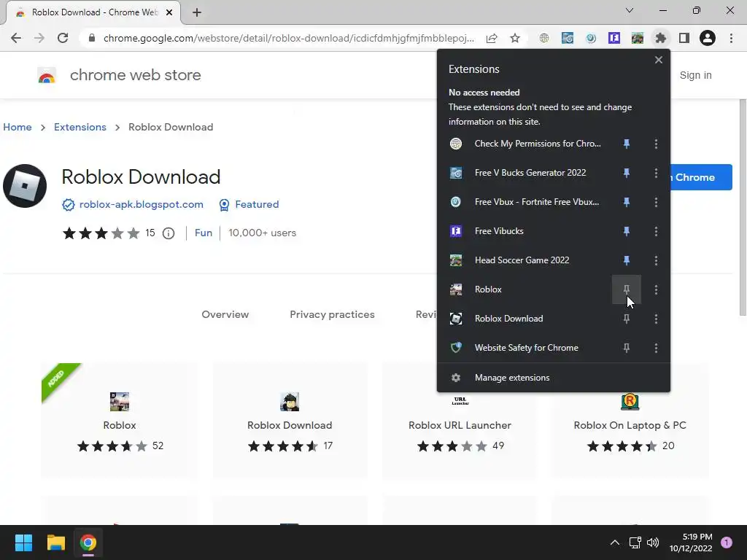Click Head Soccer Game toolbar icon
747x560 pixels.
click(638, 38)
